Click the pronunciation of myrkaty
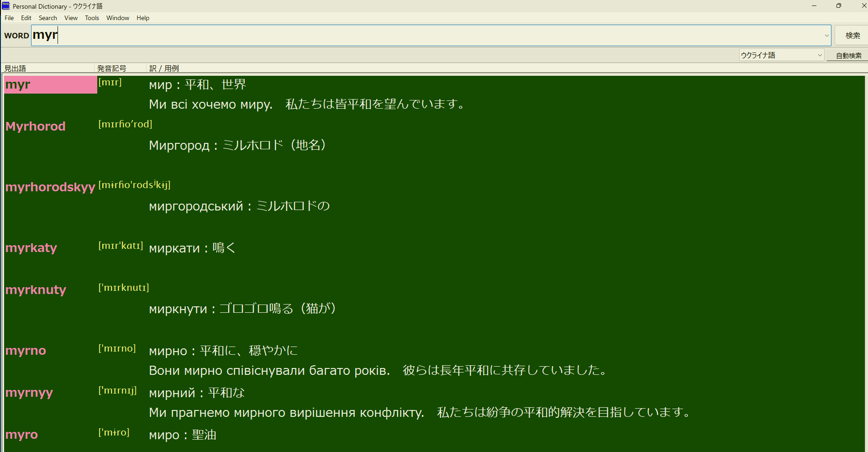Viewport: 868px width, 452px height. [121, 246]
